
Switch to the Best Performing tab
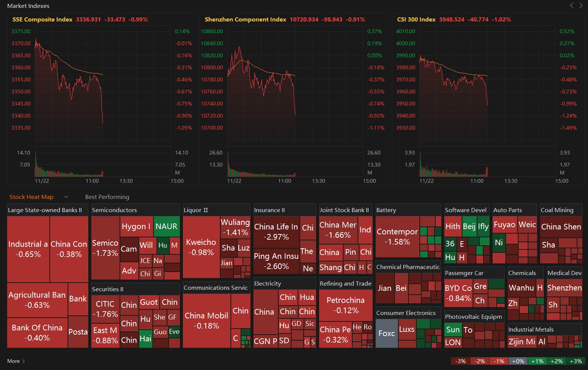(107, 197)
